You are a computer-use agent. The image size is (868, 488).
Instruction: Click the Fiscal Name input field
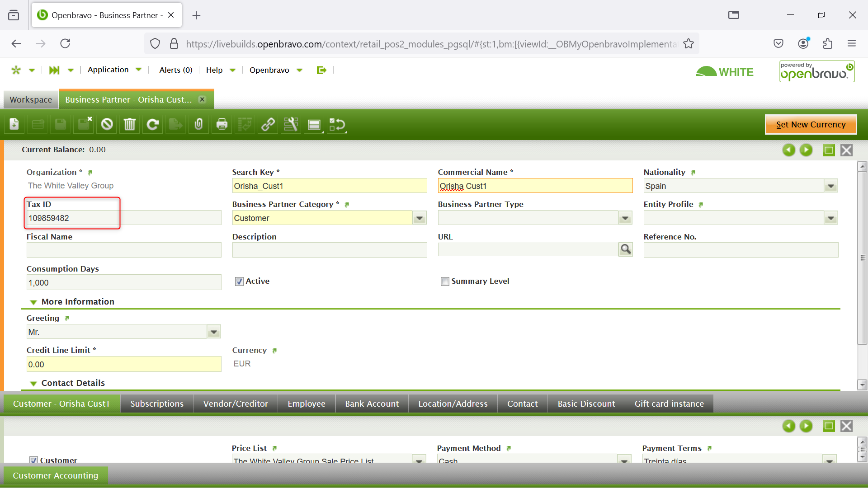pyautogui.click(x=124, y=250)
